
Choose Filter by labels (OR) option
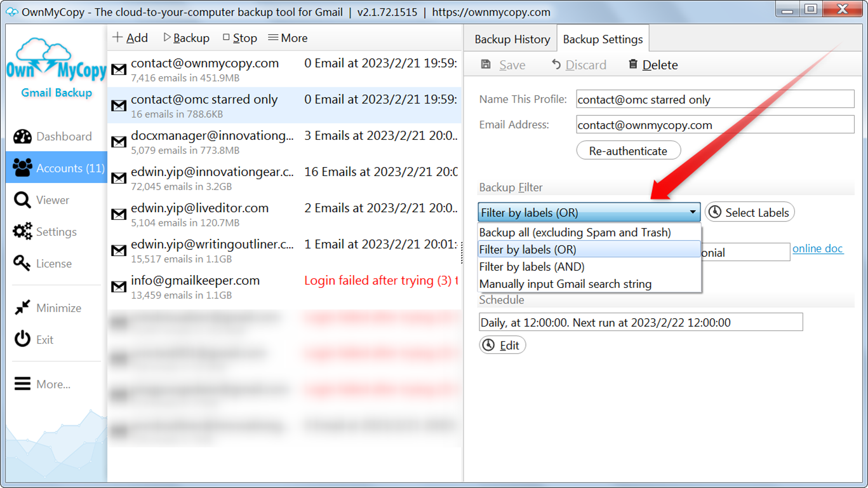tap(589, 249)
